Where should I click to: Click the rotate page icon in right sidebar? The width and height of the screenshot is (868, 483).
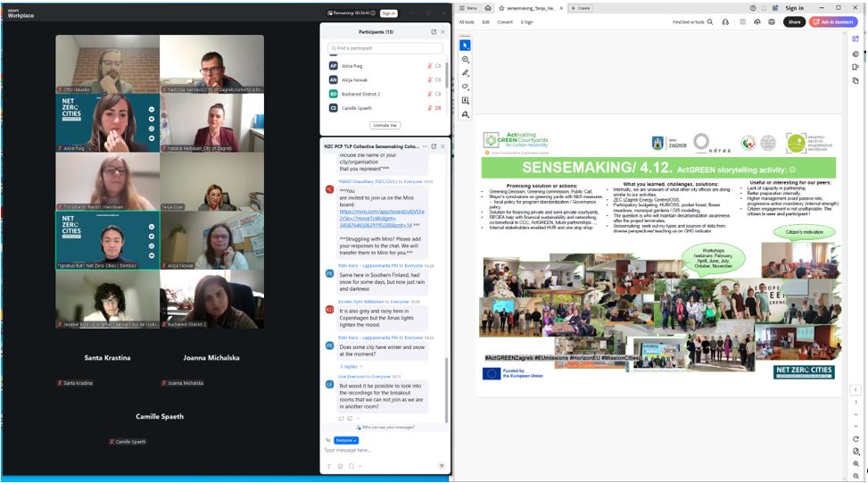pyautogui.click(x=856, y=439)
